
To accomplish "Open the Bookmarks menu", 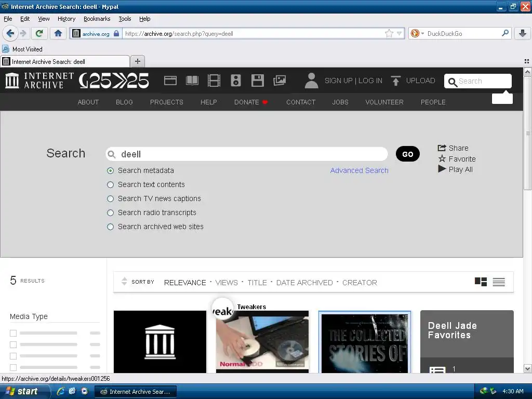I will (97, 19).
